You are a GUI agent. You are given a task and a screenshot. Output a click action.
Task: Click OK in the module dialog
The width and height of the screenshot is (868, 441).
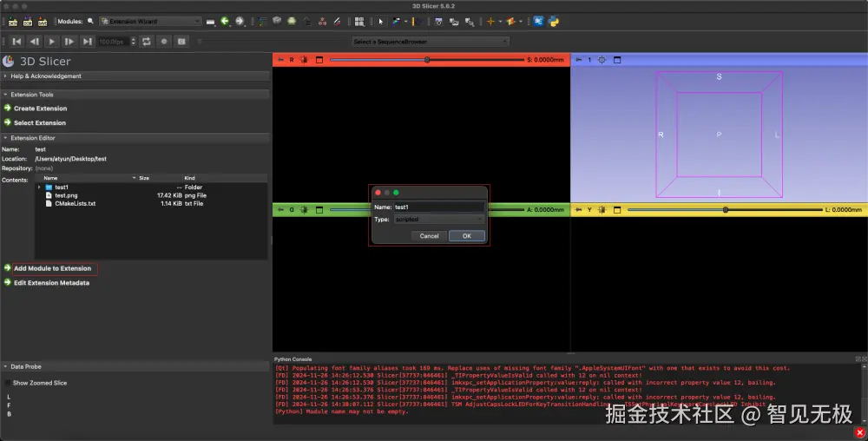click(466, 236)
